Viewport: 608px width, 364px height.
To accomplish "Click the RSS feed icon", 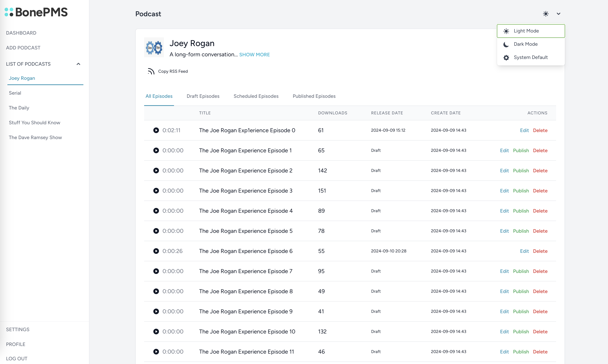I will click(x=151, y=71).
